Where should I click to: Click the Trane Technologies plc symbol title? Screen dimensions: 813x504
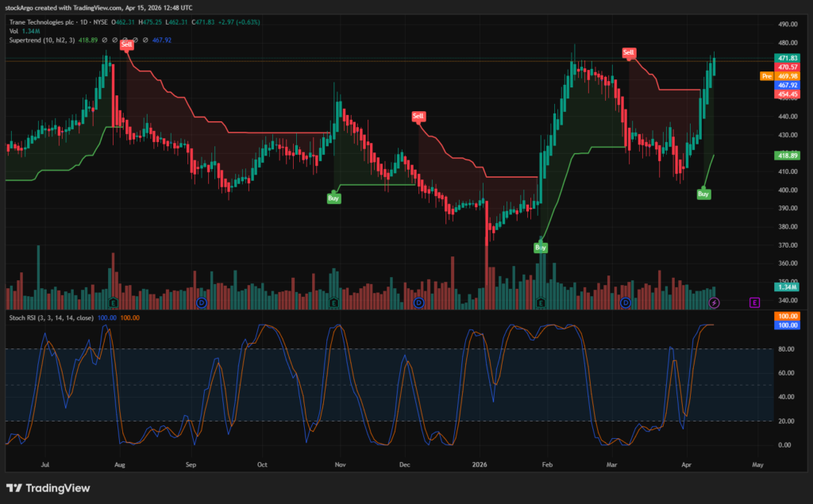coord(40,22)
